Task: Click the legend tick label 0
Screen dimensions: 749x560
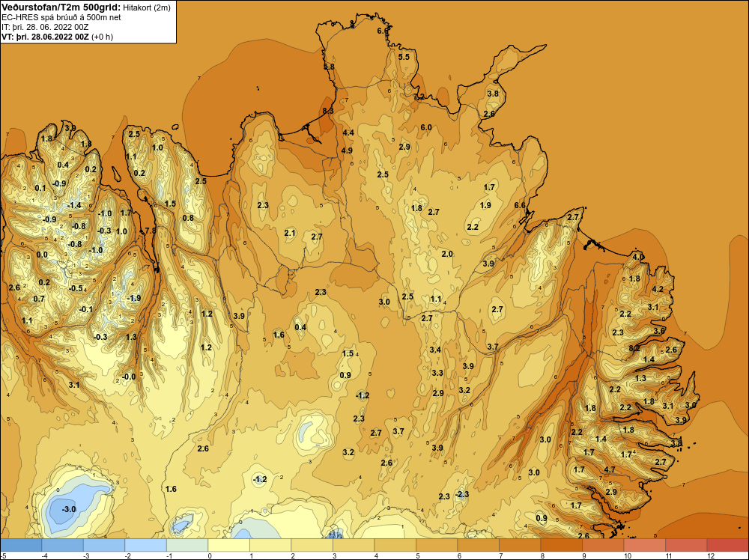Action: tap(210, 556)
